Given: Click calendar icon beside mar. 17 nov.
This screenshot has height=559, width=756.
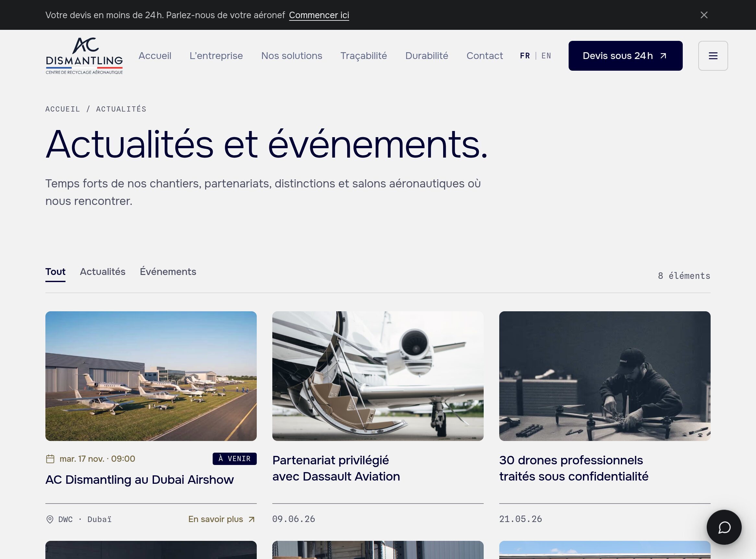Looking at the screenshot, I should pyautogui.click(x=50, y=459).
